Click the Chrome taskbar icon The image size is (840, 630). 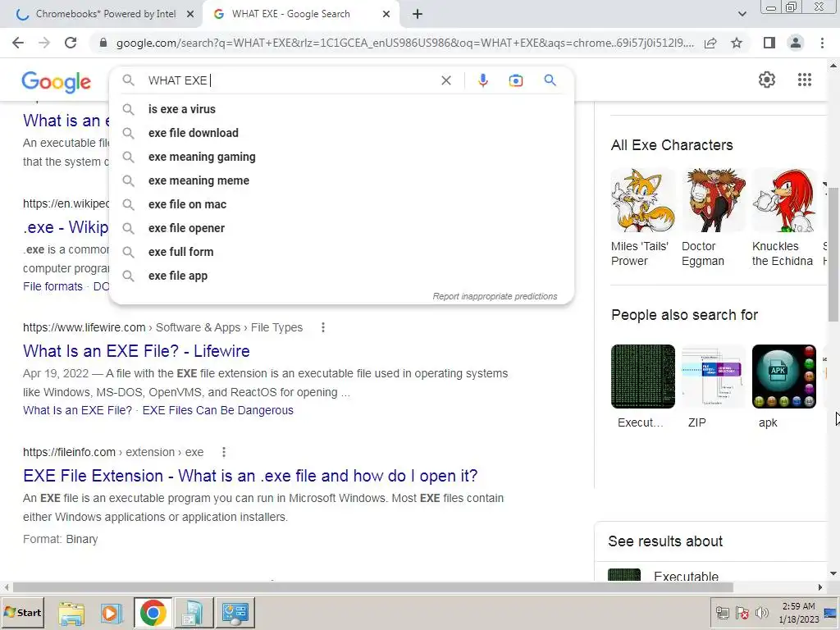point(153,612)
